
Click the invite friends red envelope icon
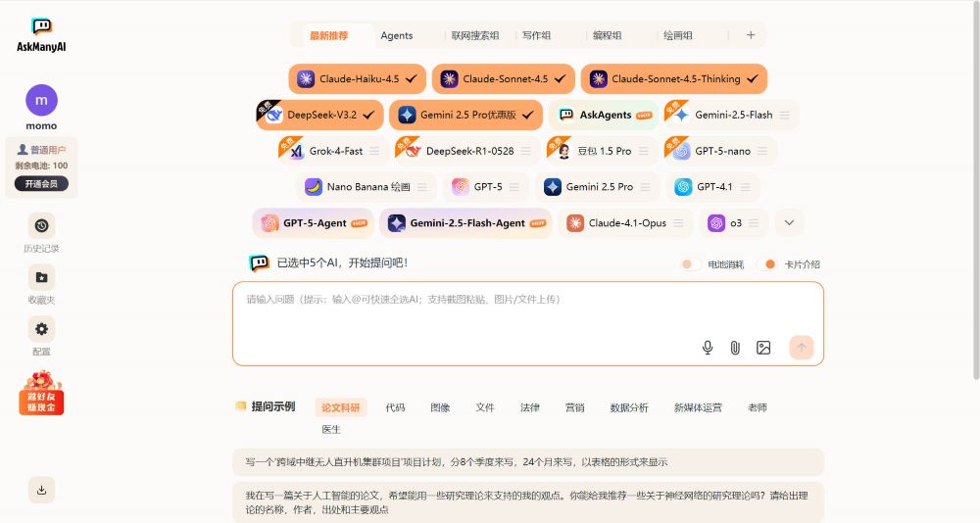(41, 393)
